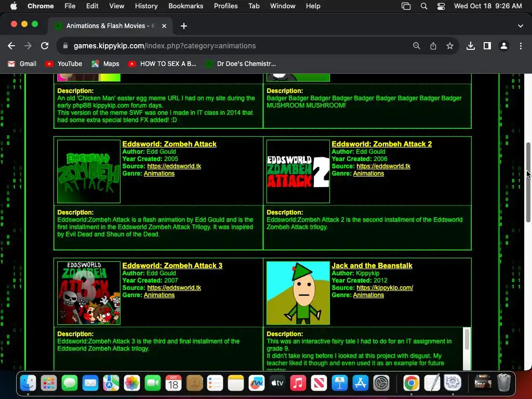
Task: Open the Bookmarks menu
Action: click(185, 6)
